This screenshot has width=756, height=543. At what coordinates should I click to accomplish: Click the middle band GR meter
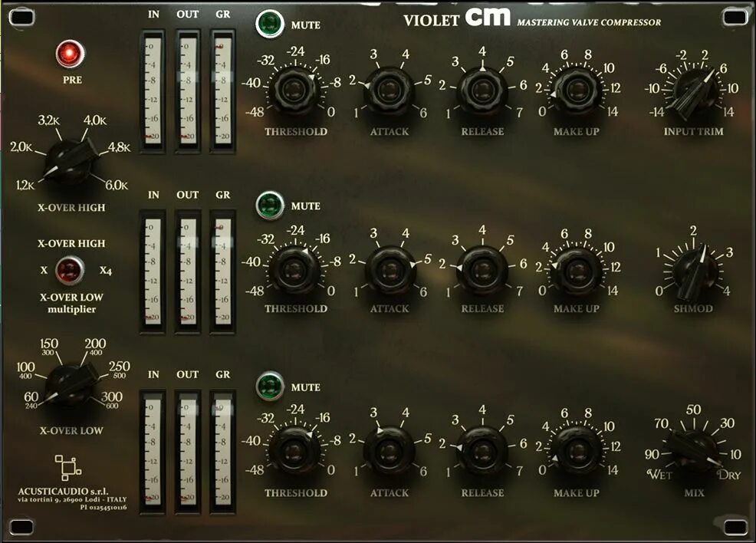tap(223, 272)
